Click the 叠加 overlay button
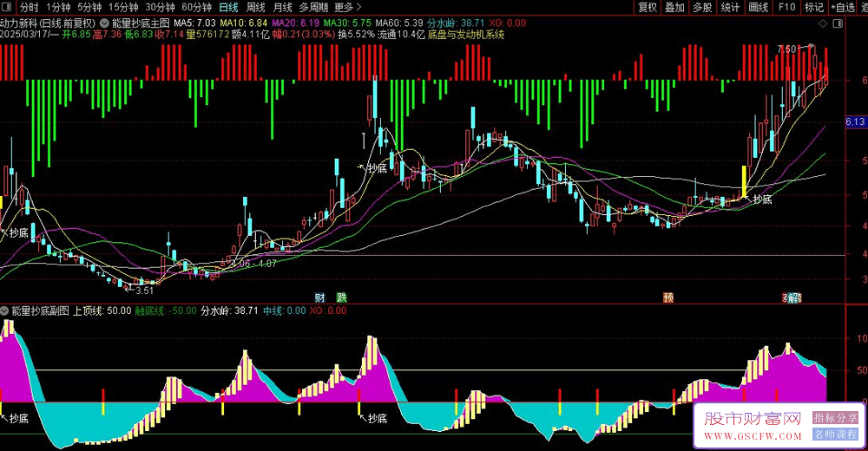Screen dimensions: 868x451 pos(674,7)
